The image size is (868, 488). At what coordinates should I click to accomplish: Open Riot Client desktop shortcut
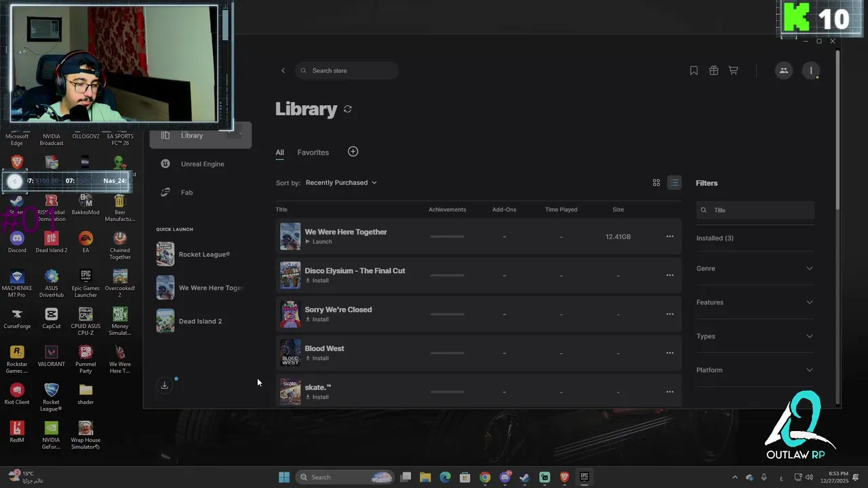17,394
